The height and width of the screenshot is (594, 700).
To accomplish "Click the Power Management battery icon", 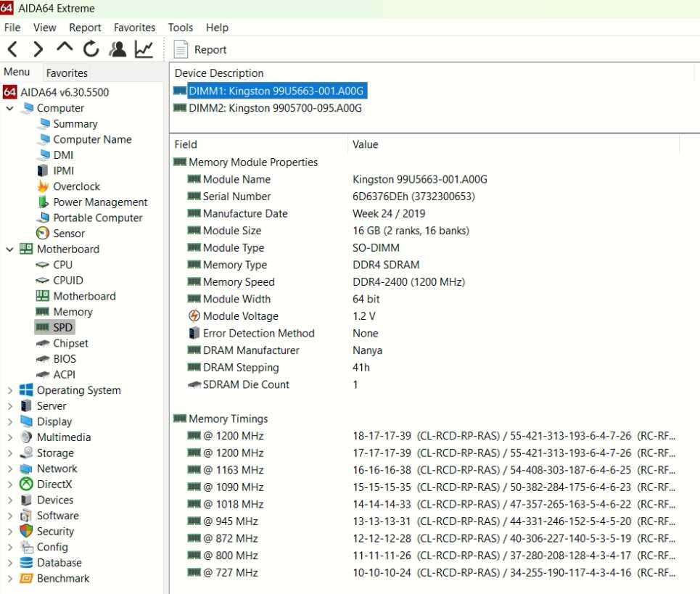I will pyautogui.click(x=43, y=202).
